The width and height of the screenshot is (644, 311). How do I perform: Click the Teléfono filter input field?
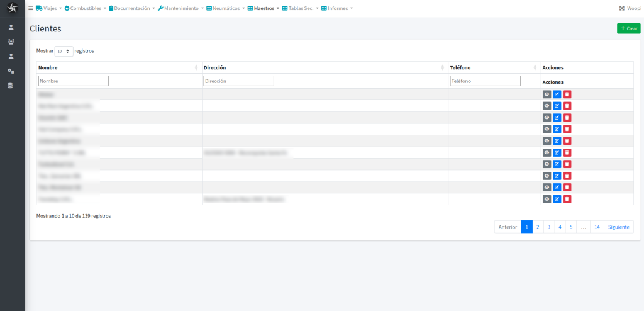click(x=485, y=81)
